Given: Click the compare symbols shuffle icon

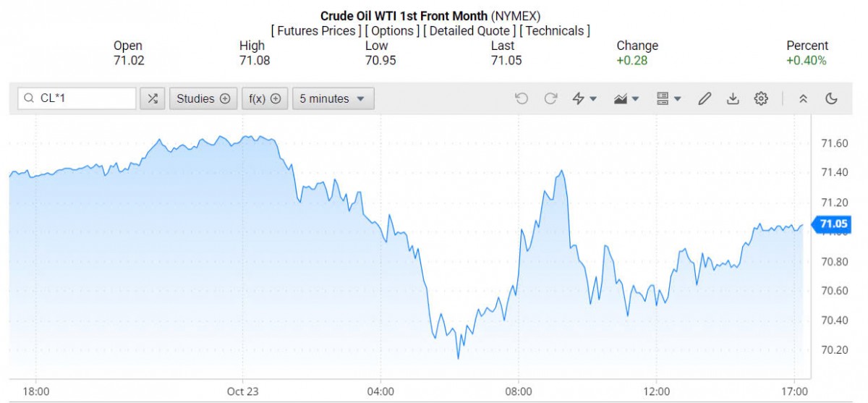Looking at the screenshot, I should click(152, 99).
